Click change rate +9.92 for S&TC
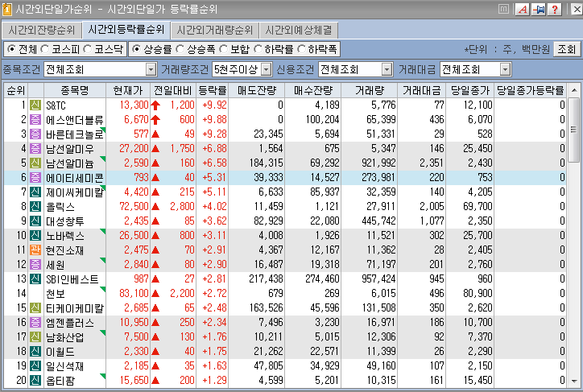 pos(214,105)
